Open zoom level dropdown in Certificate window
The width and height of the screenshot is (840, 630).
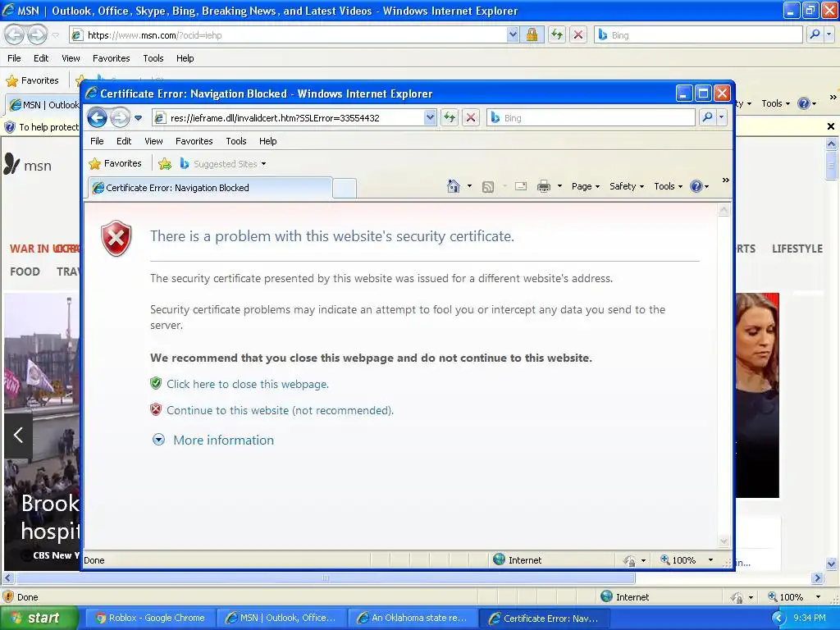pos(710,559)
